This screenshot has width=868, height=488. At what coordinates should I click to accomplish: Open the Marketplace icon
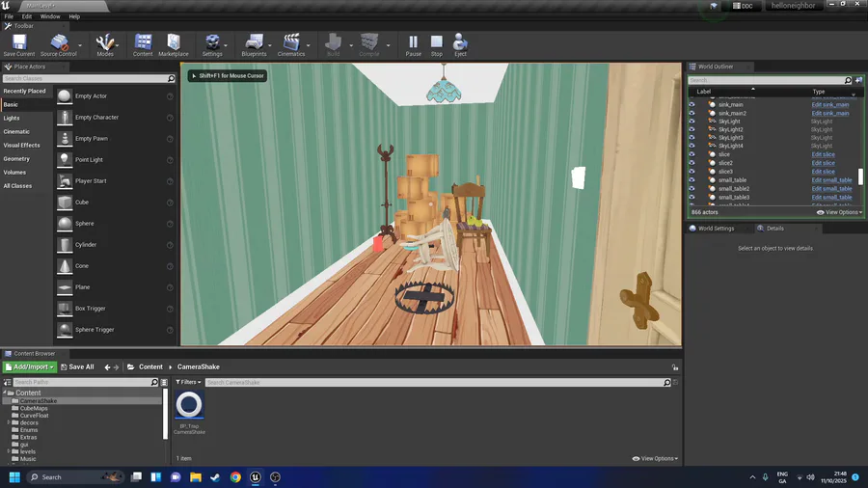pyautogui.click(x=174, y=45)
